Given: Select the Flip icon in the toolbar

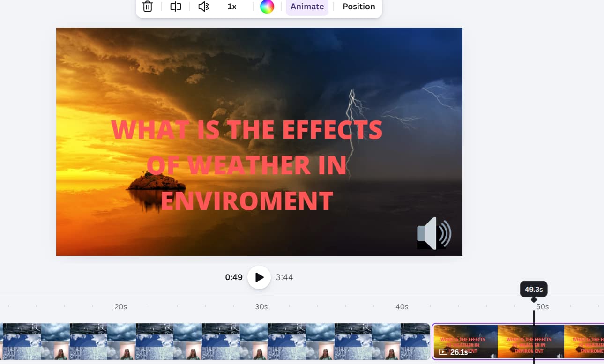Looking at the screenshot, I should (175, 7).
